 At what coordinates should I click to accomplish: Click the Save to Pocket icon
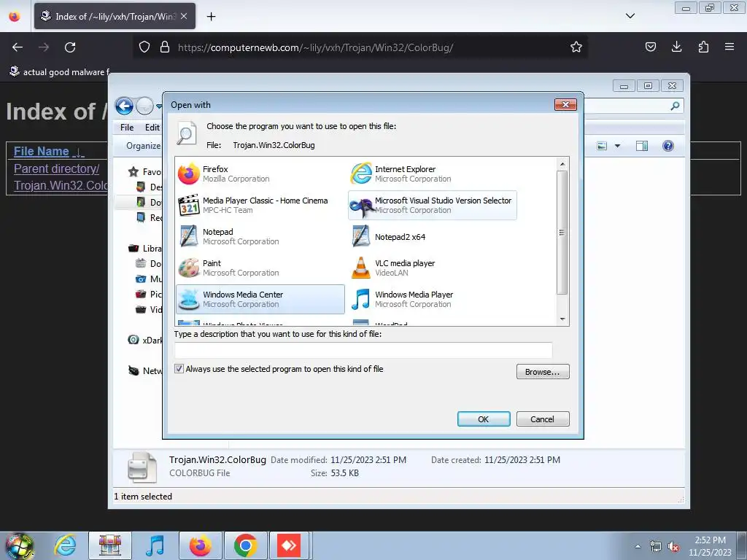point(650,47)
